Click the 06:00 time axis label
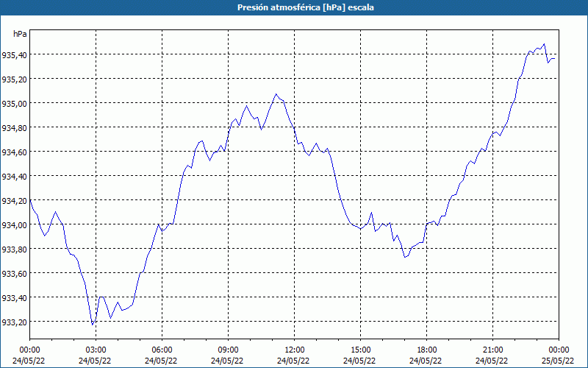 coord(162,350)
